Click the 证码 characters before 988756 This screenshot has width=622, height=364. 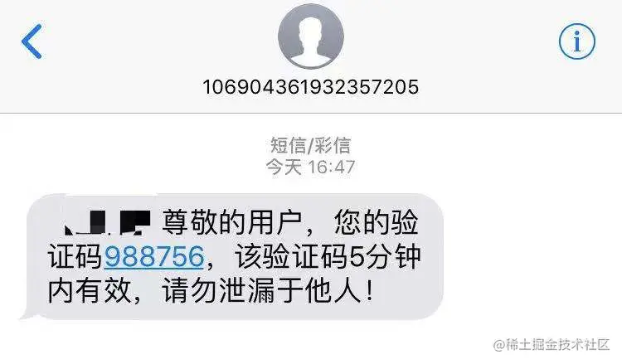point(75,256)
